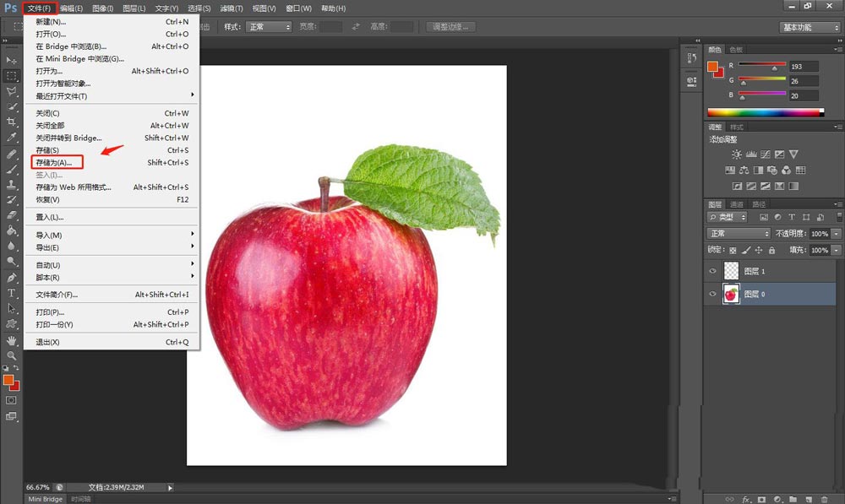This screenshot has width=845, height=504.
Task: Select the Type tool in toolbar
Action: (11, 294)
